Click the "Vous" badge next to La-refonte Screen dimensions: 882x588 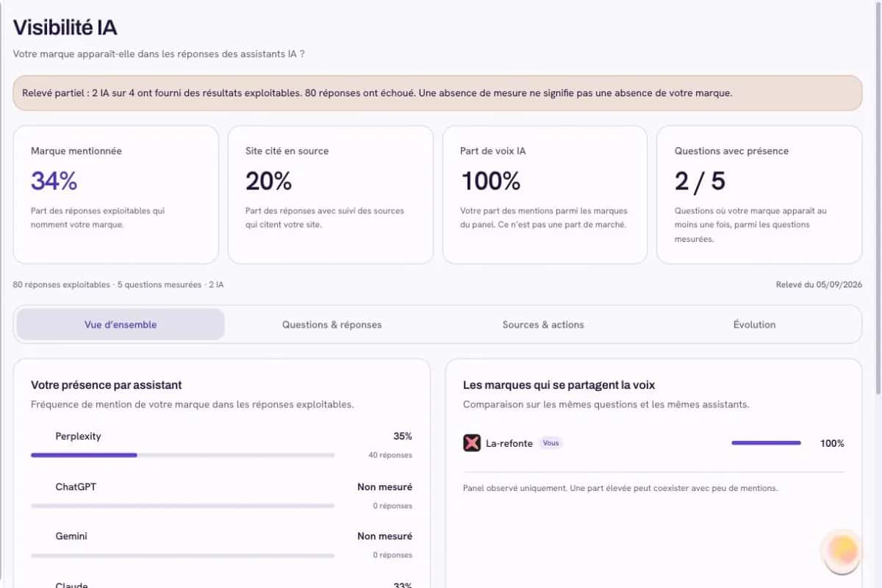[551, 443]
